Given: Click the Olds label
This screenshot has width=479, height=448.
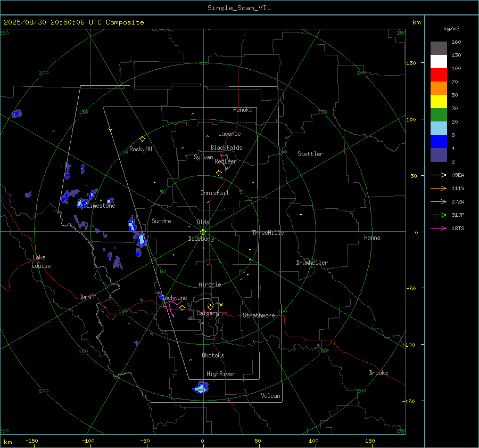Looking at the screenshot, I should pyautogui.click(x=203, y=222).
